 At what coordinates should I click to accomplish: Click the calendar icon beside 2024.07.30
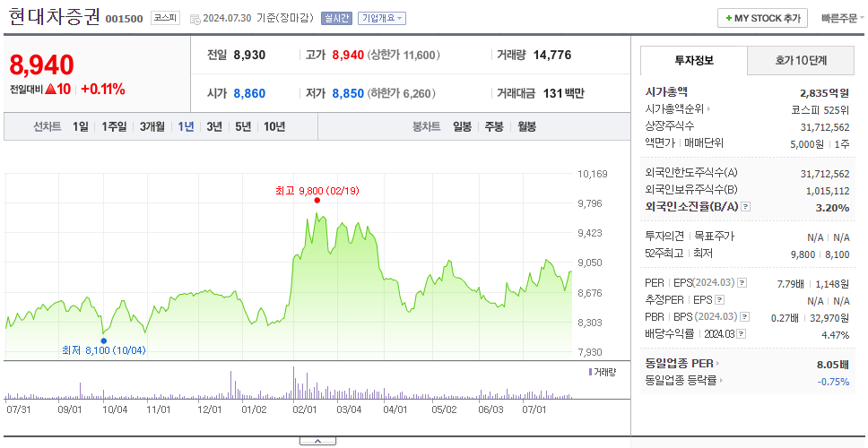click(x=195, y=19)
